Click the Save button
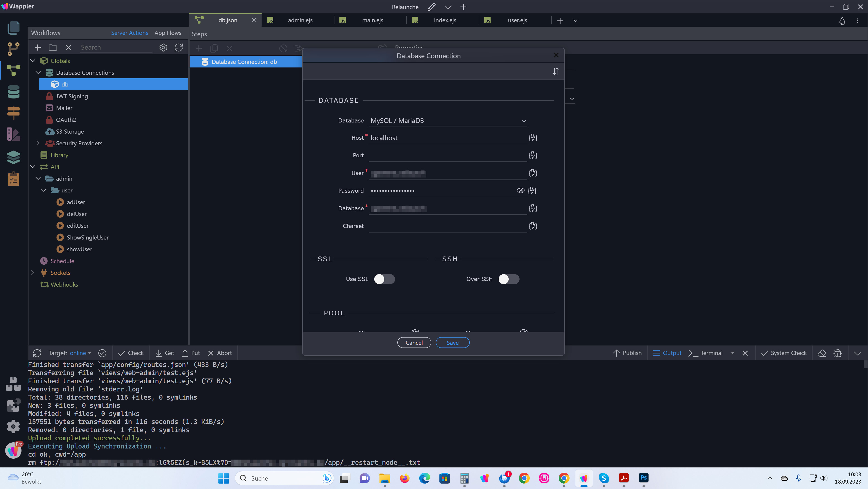This screenshot has height=489, width=868. point(452,342)
